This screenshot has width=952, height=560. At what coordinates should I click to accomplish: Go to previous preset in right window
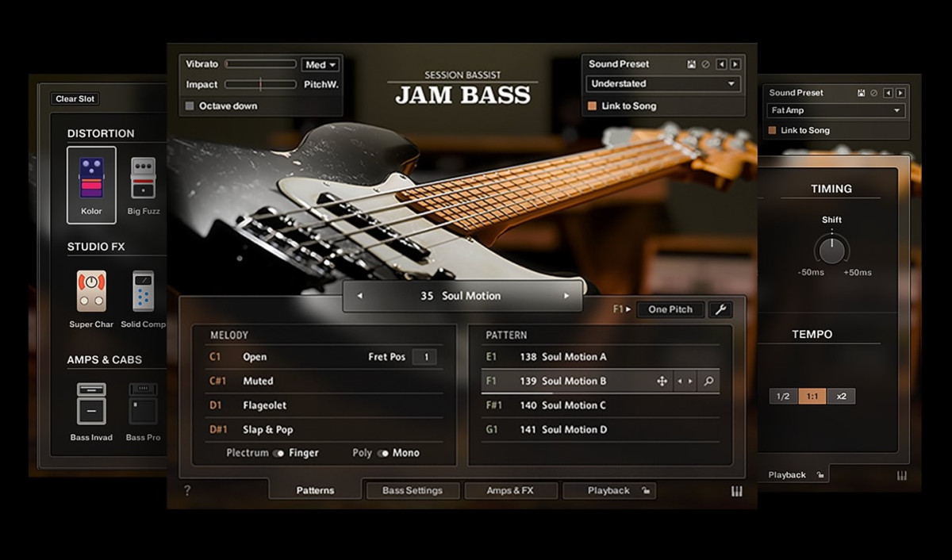[887, 93]
